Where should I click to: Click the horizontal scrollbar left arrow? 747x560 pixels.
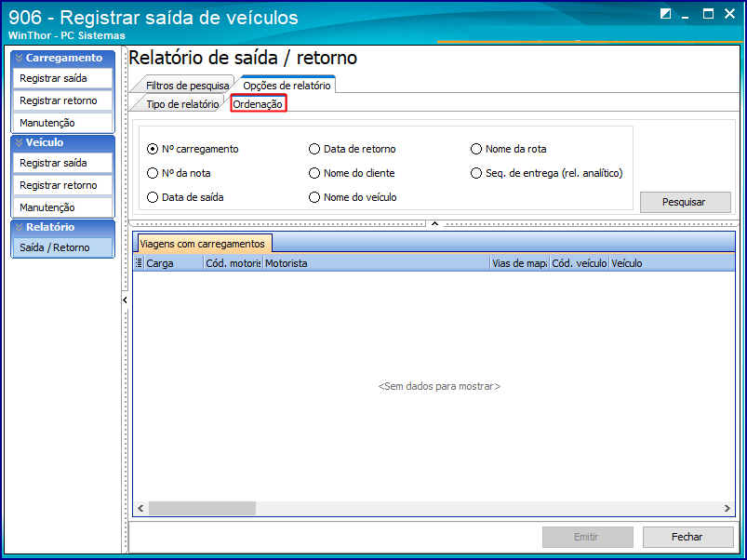(140, 509)
